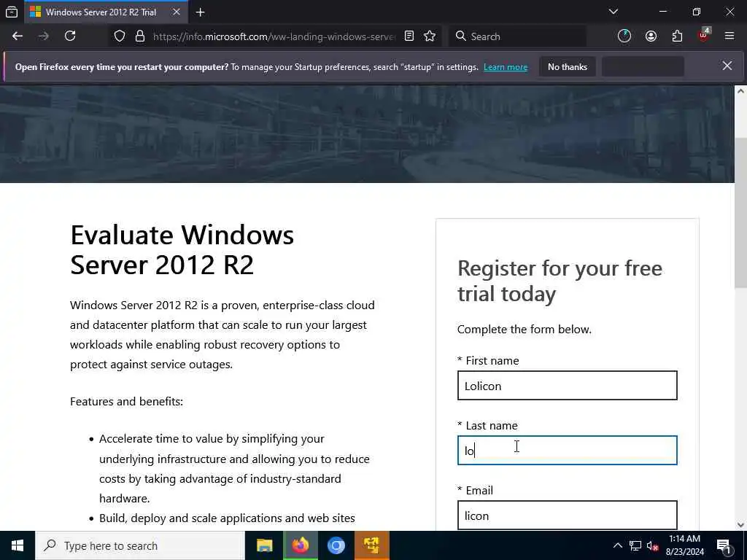The width and height of the screenshot is (747, 560).
Task: Open the Learn more startup link
Action: (506, 67)
